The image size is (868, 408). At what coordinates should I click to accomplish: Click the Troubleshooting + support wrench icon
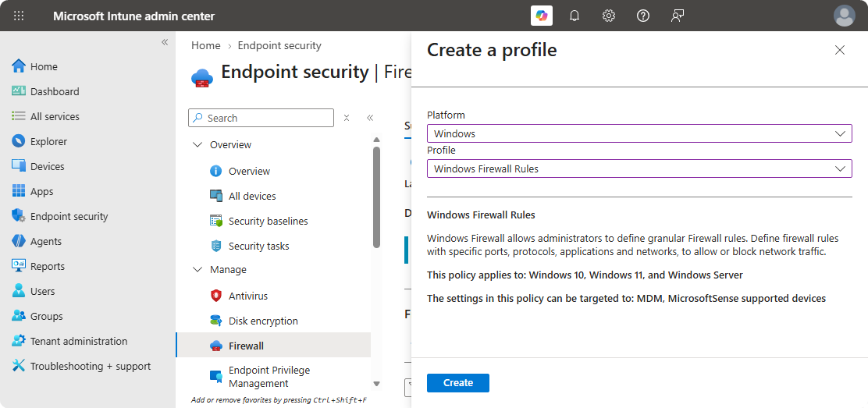19,365
